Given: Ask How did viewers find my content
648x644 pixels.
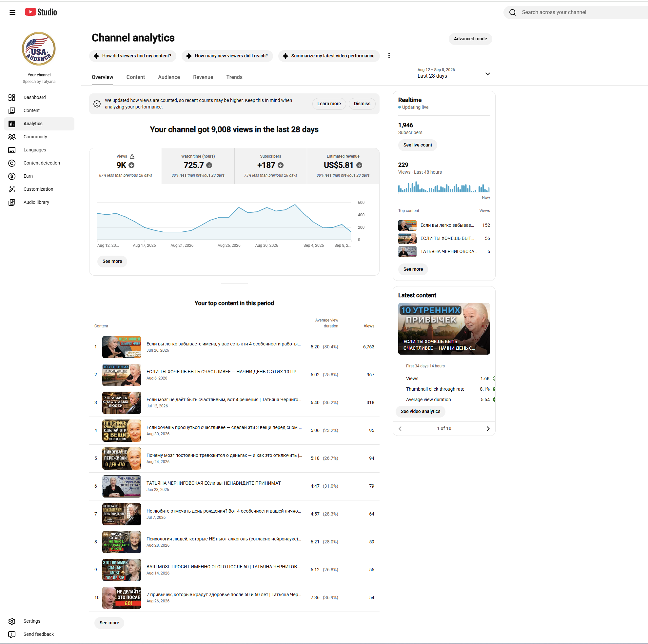Looking at the screenshot, I should tap(133, 56).
